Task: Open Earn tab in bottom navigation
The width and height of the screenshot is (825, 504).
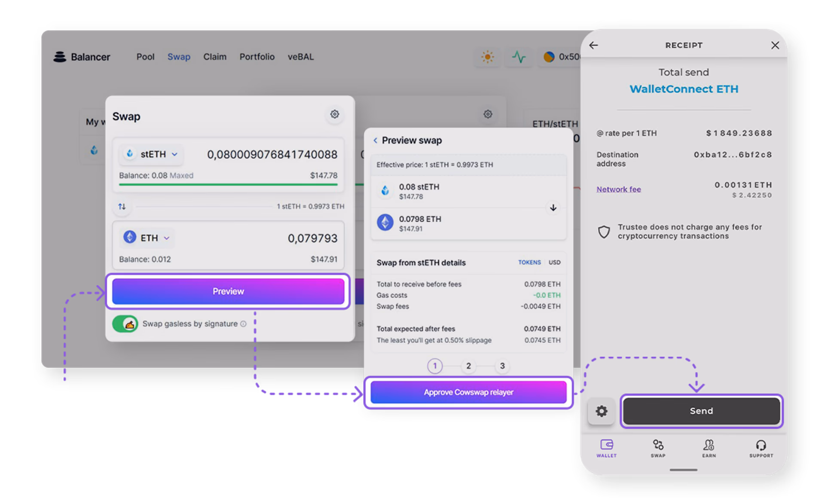Action: [x=709, y=448]
